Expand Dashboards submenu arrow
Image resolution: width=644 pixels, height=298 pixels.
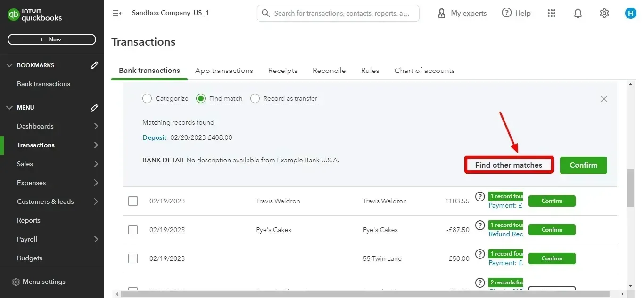click(x=96, y=126)
